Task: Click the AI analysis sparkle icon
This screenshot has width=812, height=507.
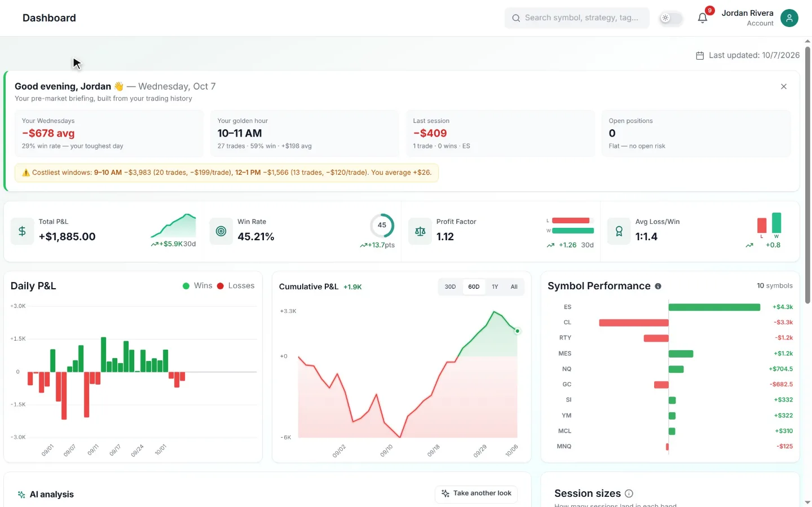Action: point(21,495)
